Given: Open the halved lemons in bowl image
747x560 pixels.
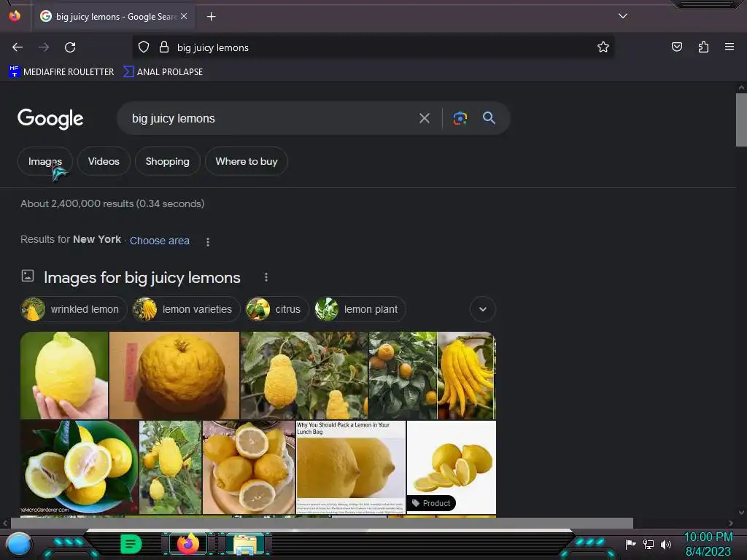Looking at the screenshot, I should [x=79, y=467].
